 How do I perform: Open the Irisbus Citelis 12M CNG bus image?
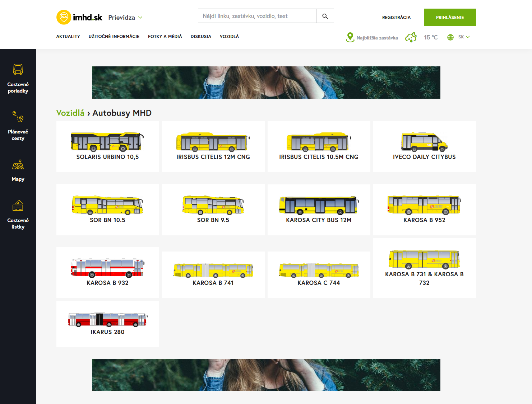[x=213, y=142]
